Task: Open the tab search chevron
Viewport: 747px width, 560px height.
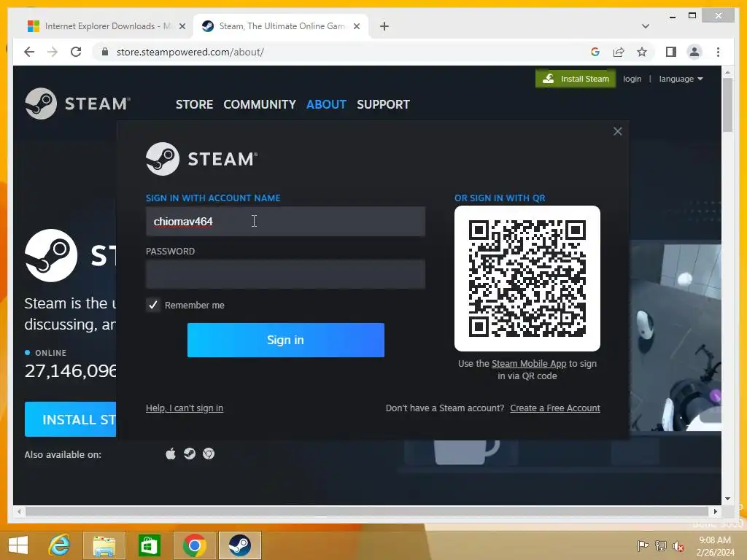Action: click(x=646, y=26)
